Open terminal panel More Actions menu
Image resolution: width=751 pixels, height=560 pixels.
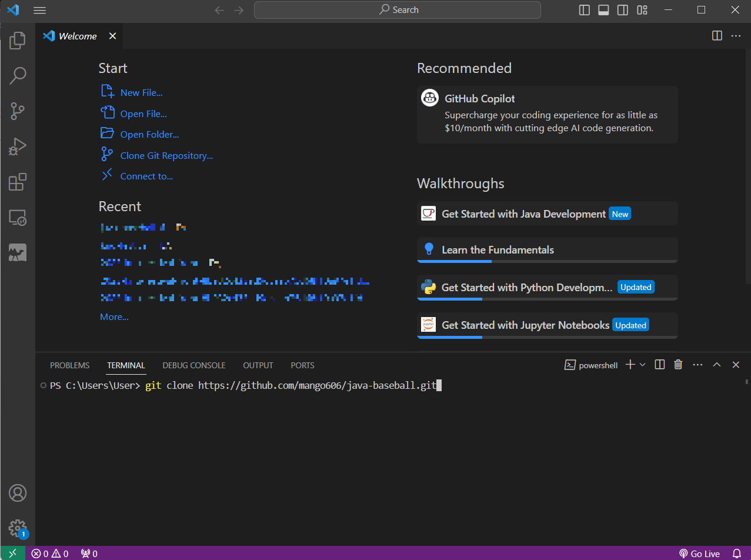point(697,365)
